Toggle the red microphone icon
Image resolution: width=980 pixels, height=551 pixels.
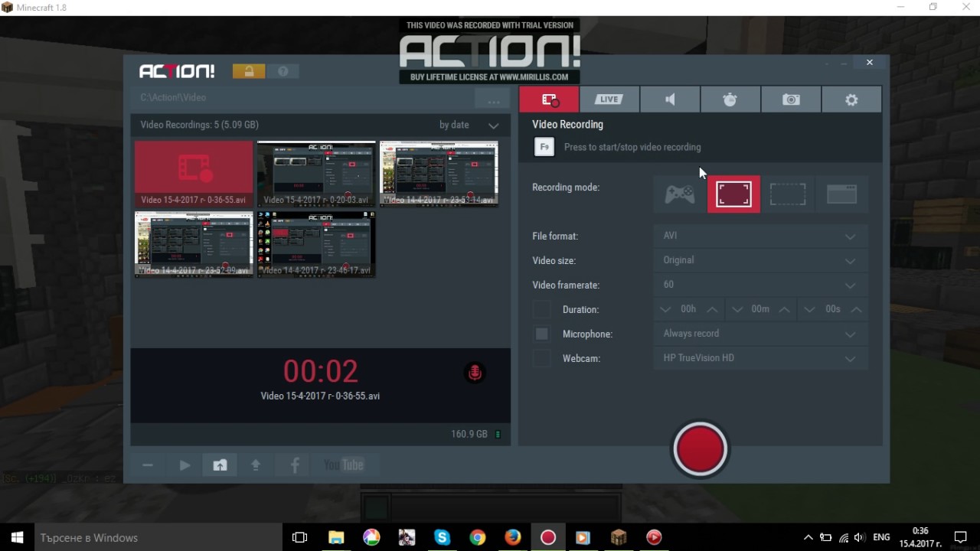475,373
